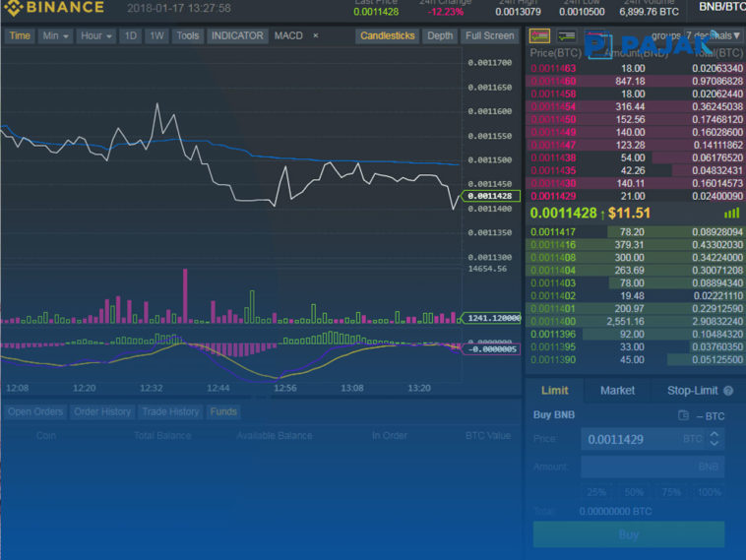The image size is (746, 560).
Task: Select sell order at 0.0011460
Action: [x=636, y=82]
